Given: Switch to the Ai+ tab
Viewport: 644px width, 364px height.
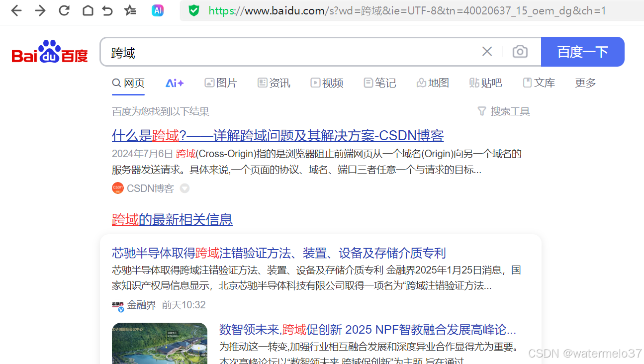Looking at the screenshot, I should (175, 83).
